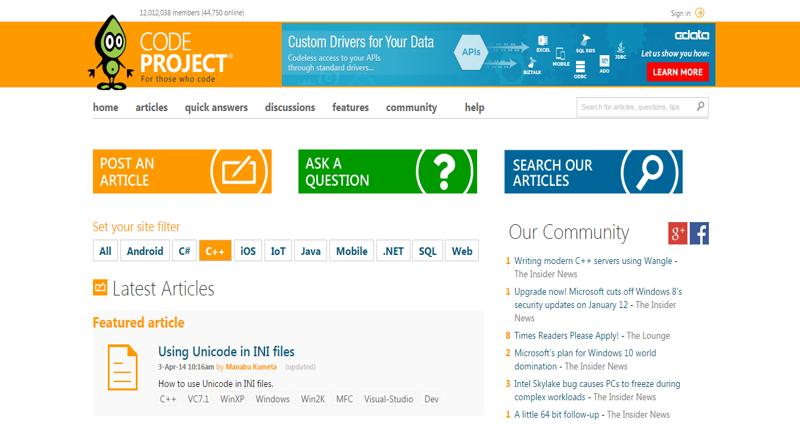The image size is (800, 424).
Task: Open Times Readers Please Apply! post
Action: (x=566, y=336)
